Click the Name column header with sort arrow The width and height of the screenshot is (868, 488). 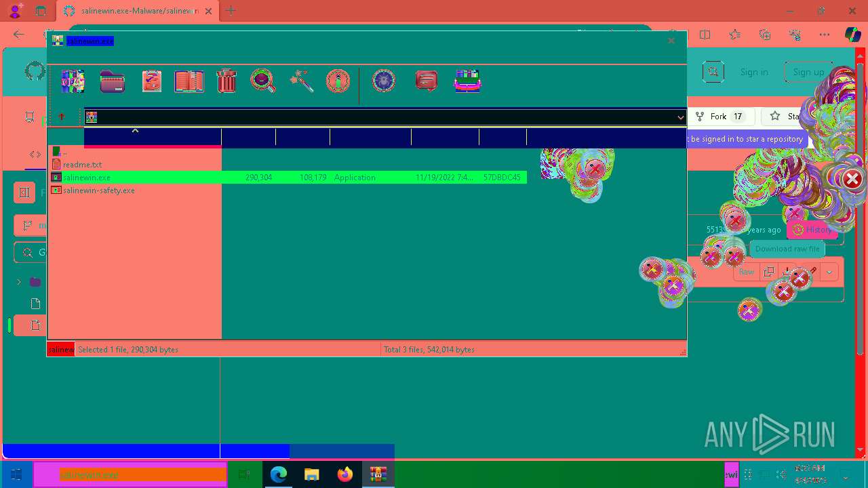click(x=153, y=137)
